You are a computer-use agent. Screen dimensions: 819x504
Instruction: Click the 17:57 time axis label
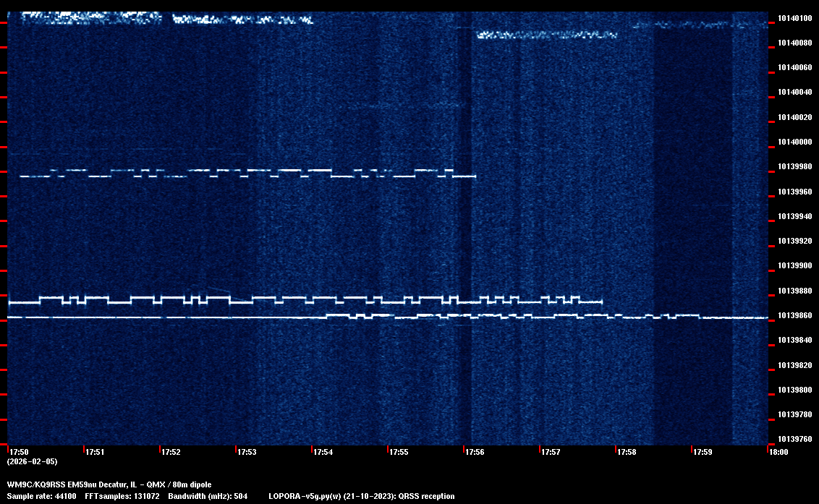(x=551, y=452)
